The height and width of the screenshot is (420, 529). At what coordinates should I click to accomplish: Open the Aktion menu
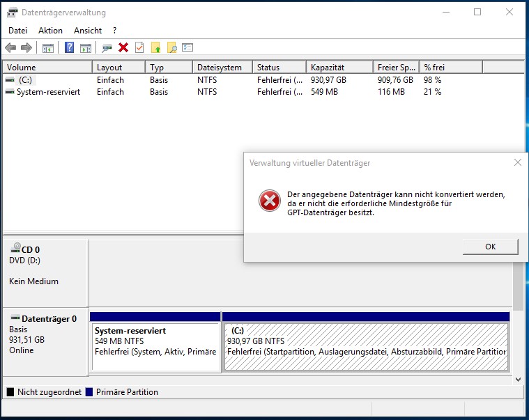pyautogui.click(x=50, y=31)
